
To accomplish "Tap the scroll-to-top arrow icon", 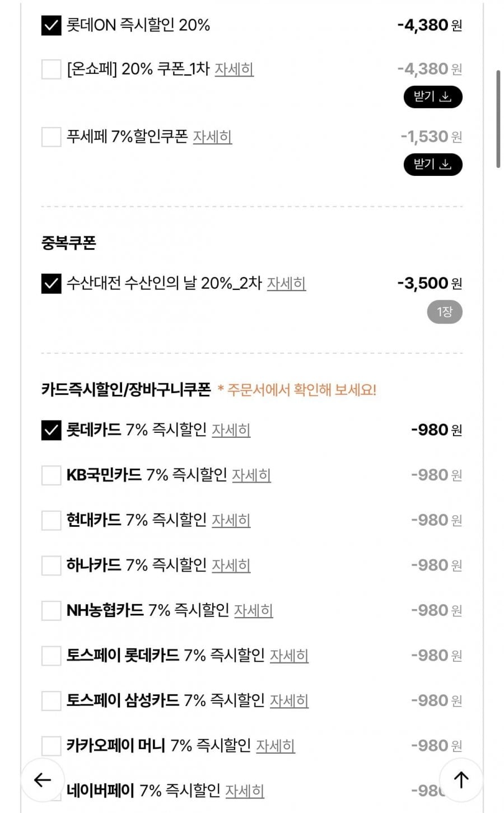I will coord(460,779).
